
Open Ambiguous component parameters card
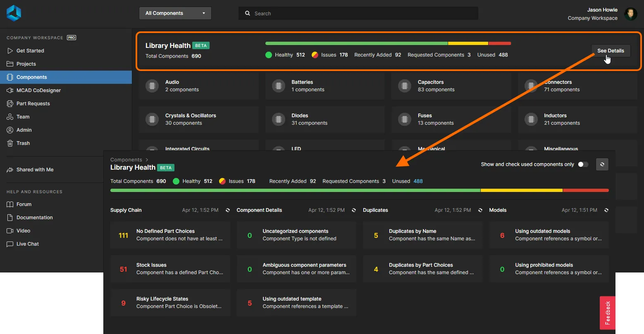click(x=296, y=269)
